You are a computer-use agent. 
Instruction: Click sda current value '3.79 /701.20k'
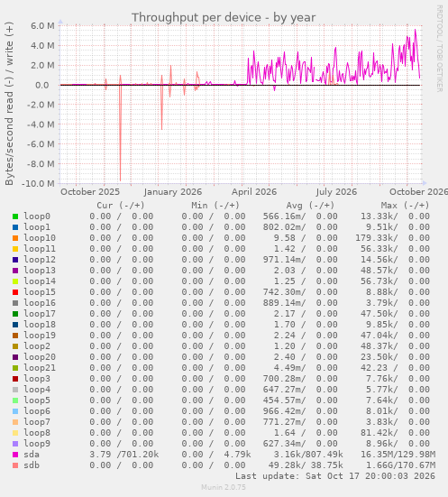pos(123,455)
